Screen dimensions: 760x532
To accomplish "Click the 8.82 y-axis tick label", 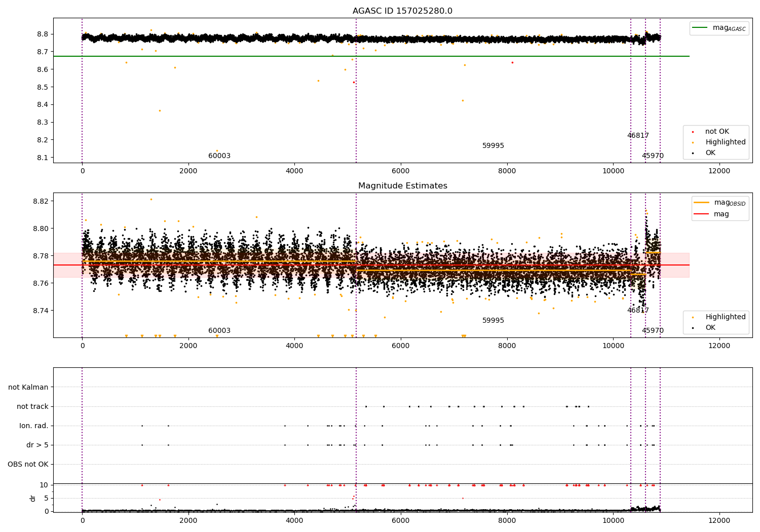I will tap(41, 201).
